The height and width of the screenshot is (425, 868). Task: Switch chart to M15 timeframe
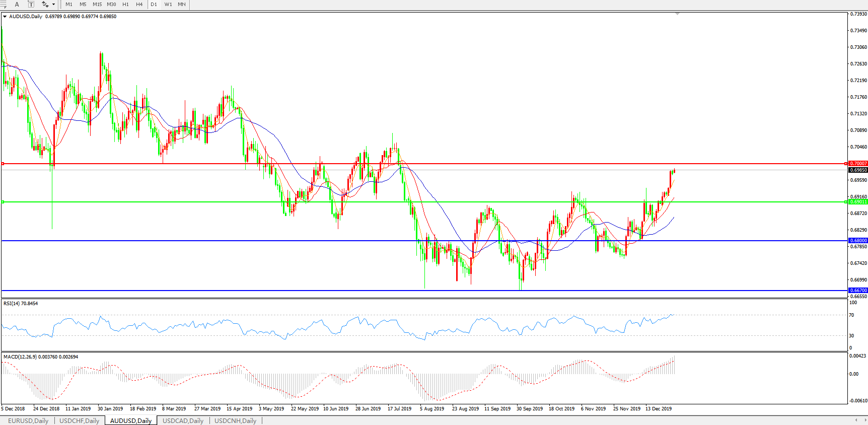(97, 5)
